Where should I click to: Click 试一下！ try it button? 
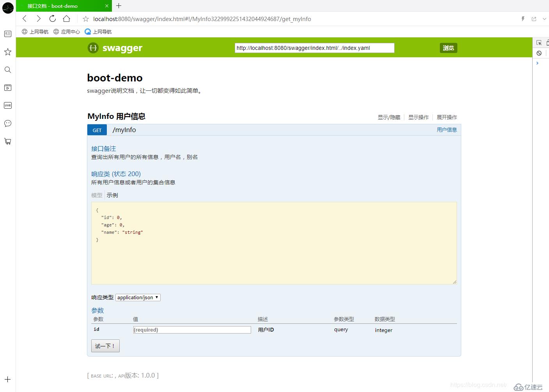105,346
